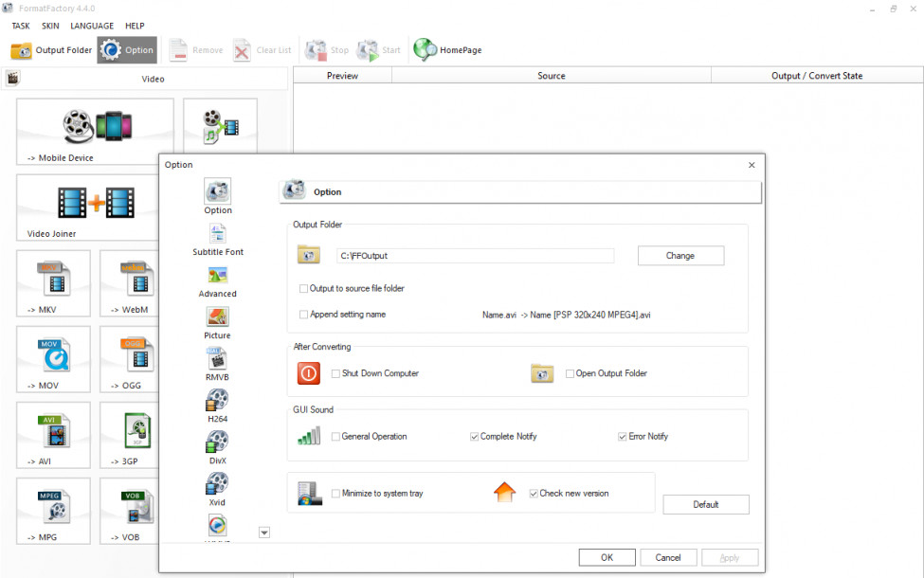
Task: Click the Preview column header
Action: [x=342, y=76]
